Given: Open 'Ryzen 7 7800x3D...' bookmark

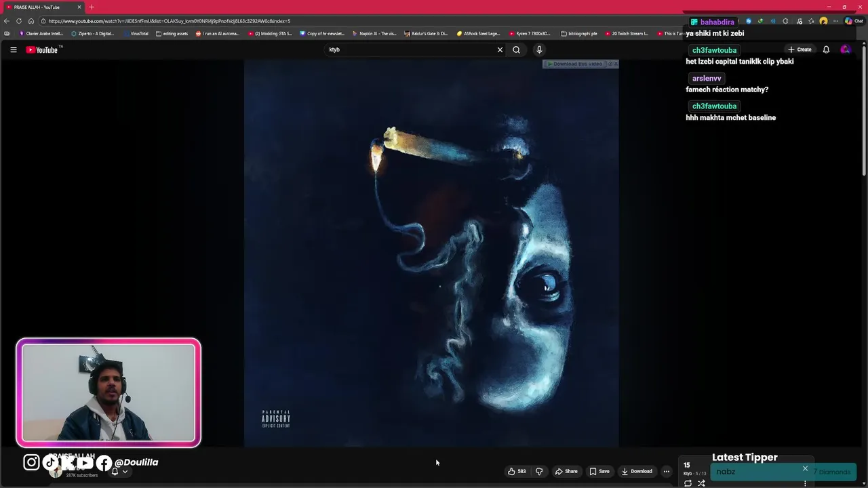Looking at the screenshot, I should (530, 33).
